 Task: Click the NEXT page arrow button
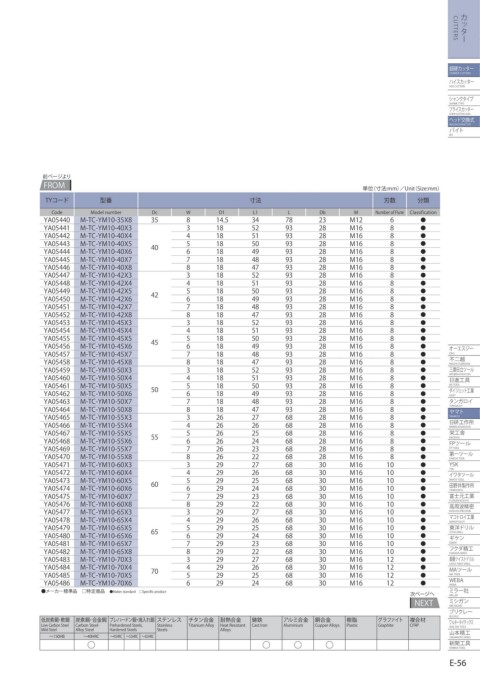tap(424, 603)
